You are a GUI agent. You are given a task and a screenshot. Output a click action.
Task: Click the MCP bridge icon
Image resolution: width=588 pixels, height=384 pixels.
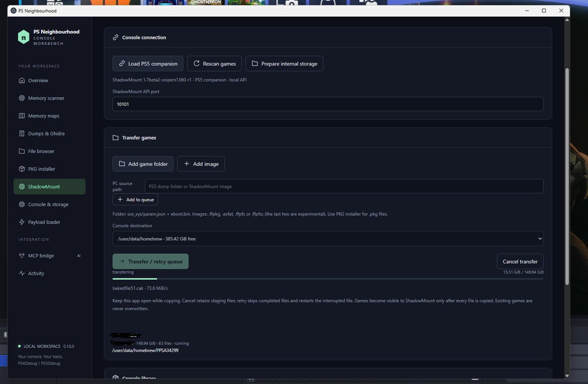point(22,256)
